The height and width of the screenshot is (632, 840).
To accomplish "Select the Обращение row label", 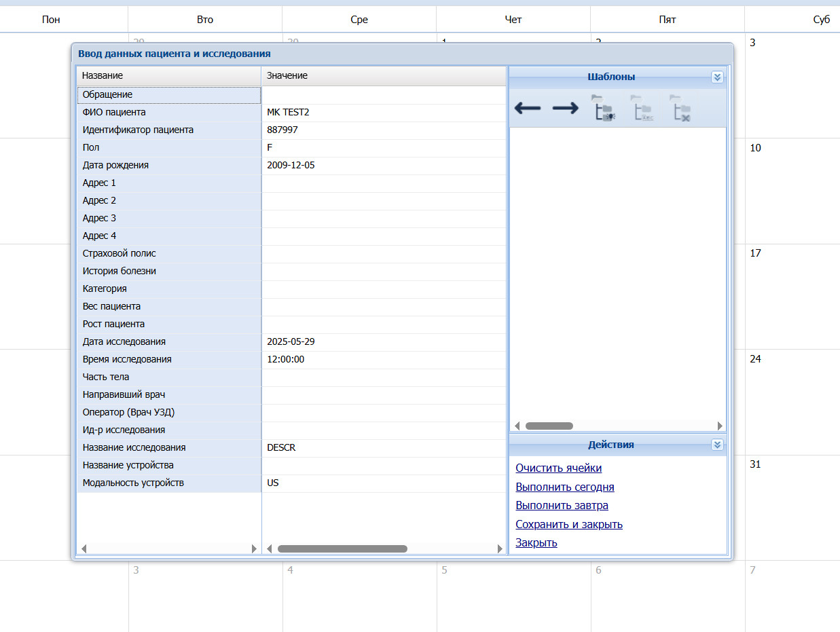I will tap(169, 95).
